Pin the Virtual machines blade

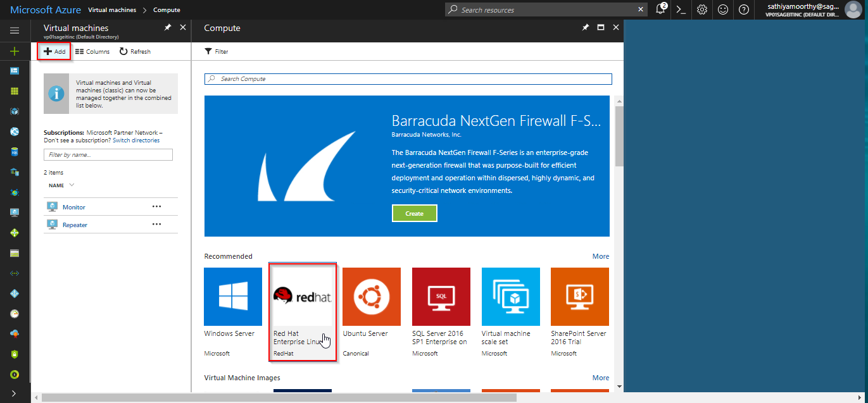(x=168, y=28)
